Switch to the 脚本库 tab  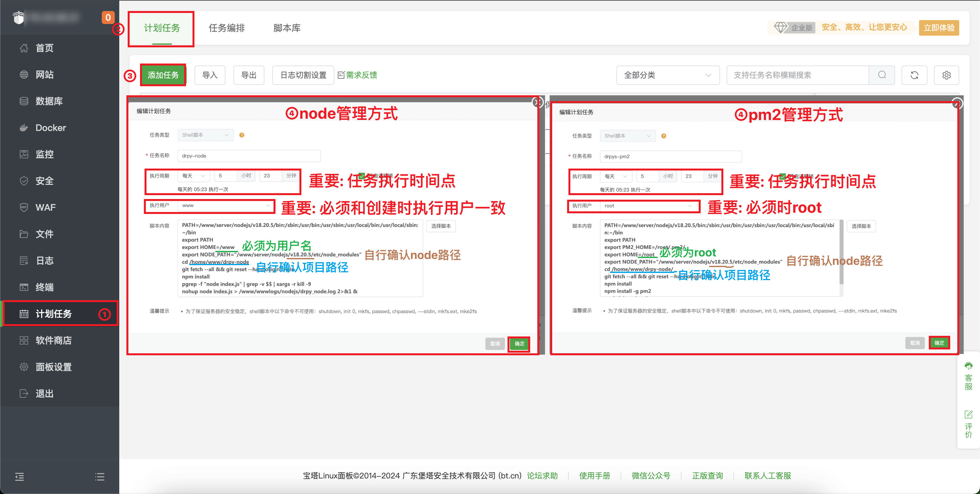pyautogui.click(x=287, y=28)
